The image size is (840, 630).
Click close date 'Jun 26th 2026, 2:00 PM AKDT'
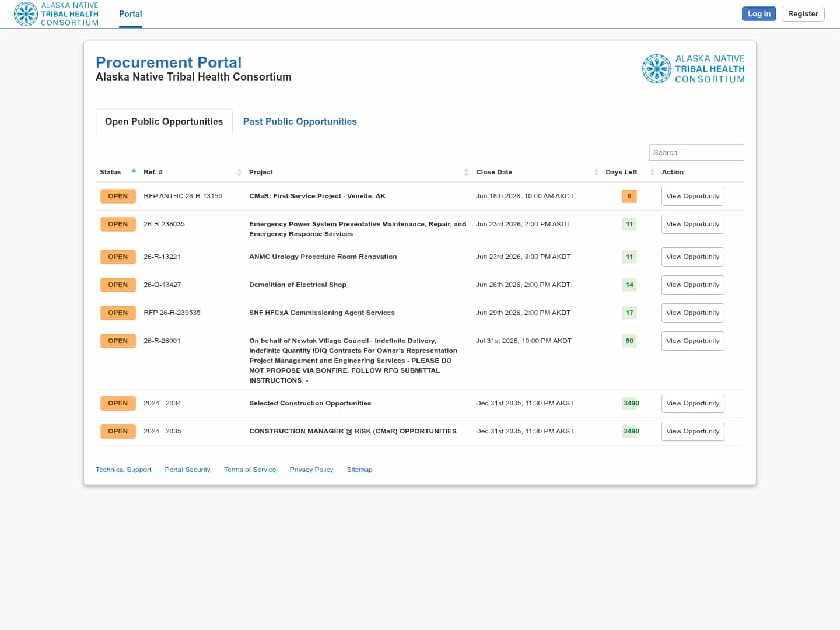[x=523, y=285]
